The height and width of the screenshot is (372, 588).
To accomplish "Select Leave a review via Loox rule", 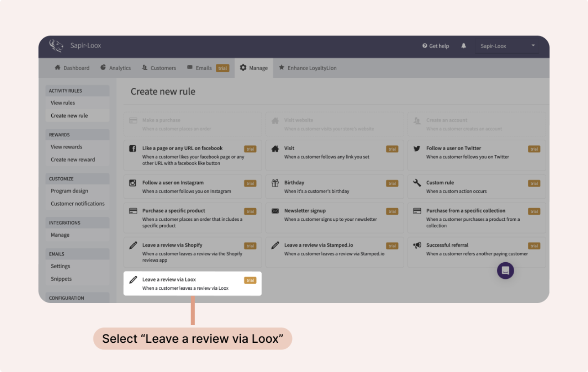I will click(x=192, y=283).
